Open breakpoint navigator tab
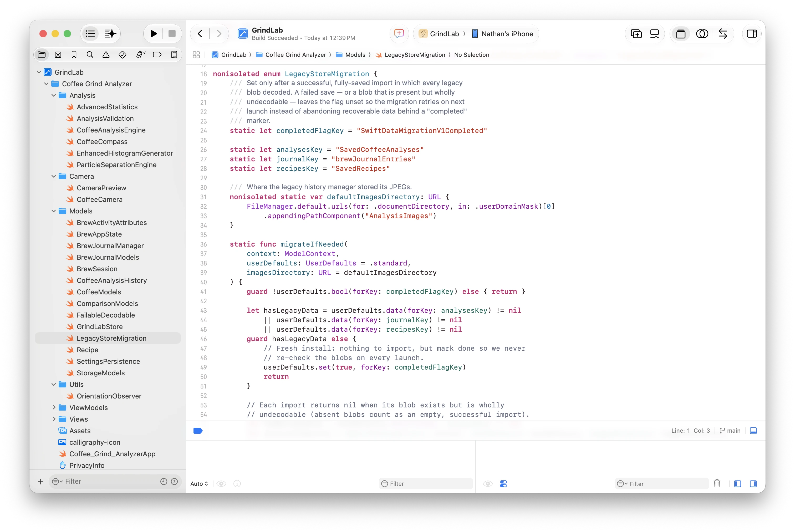Screen dimensions: 795x532 [157, 55]
